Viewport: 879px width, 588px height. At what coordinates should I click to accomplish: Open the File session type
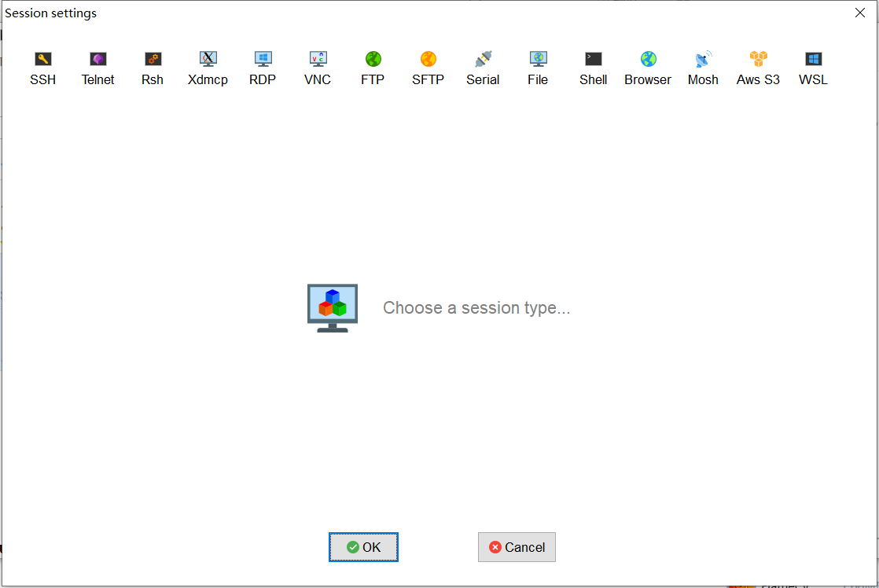[x=538, y=68]
